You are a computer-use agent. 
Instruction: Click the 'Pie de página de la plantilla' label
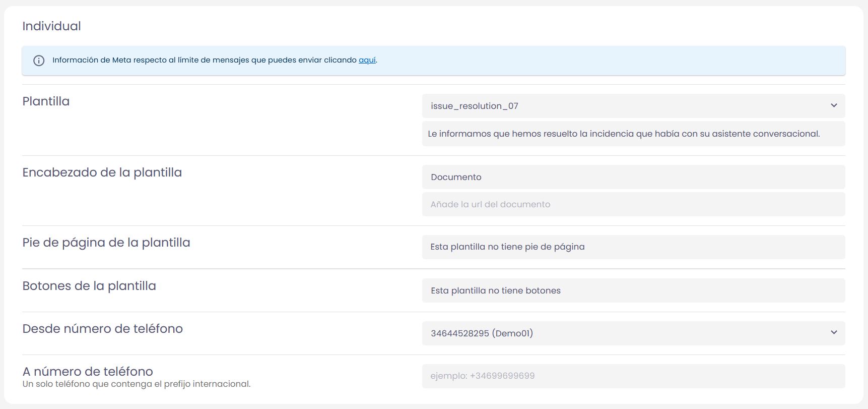pyautogui.click(x=106, y=243)
